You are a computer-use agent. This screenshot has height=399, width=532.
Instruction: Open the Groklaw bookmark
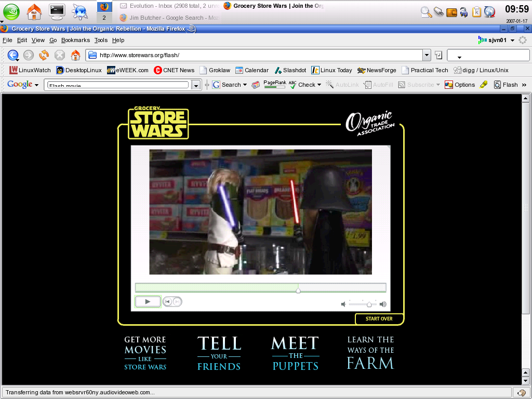click(x=215, y=70)
